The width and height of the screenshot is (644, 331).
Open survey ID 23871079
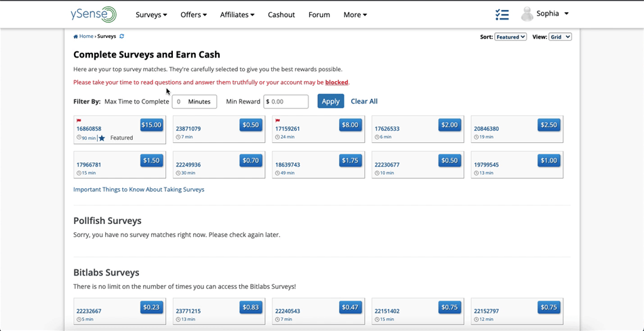coord(188,129)
